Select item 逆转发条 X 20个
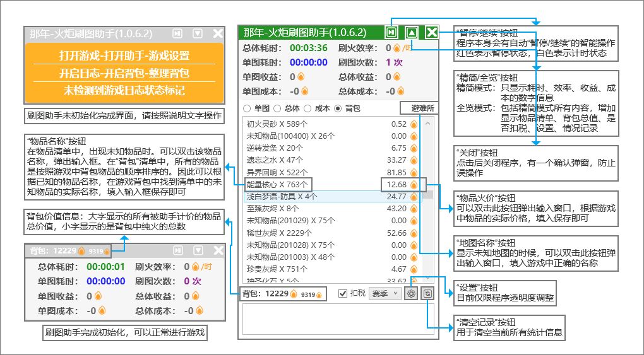This screenshot has width=644, height=355. [275, 148]
